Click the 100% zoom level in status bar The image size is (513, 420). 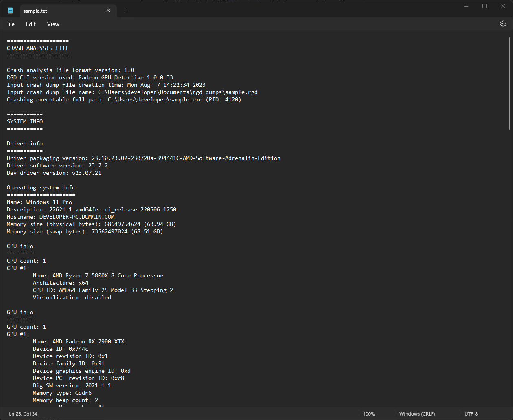coord(369,414)
